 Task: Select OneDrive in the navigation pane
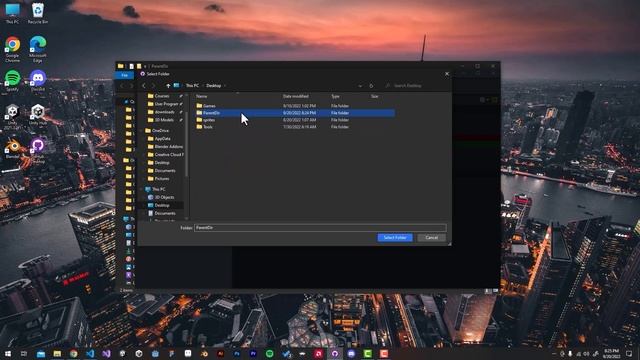(160, 131)
